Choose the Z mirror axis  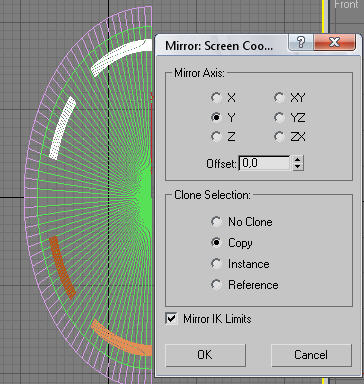tap(216, 137)
